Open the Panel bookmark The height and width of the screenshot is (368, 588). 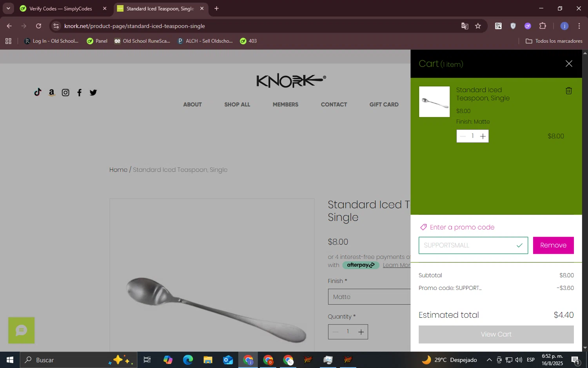(x=97, y=41)
